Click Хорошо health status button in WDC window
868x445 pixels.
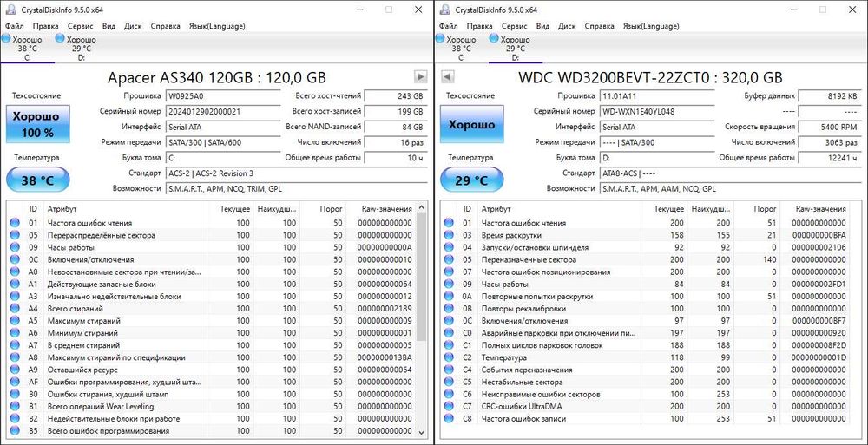[x=471, y=125]
